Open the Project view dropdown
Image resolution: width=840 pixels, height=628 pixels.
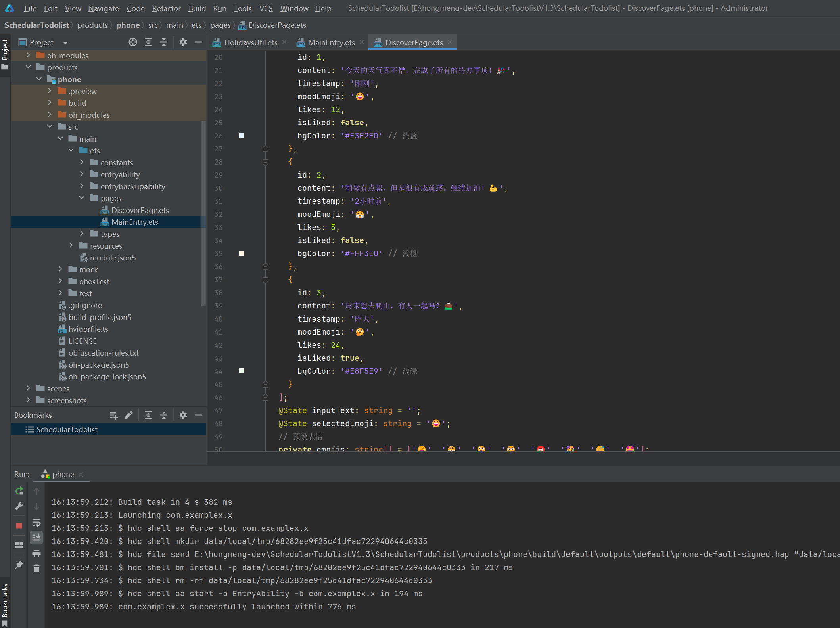(65, 42)
